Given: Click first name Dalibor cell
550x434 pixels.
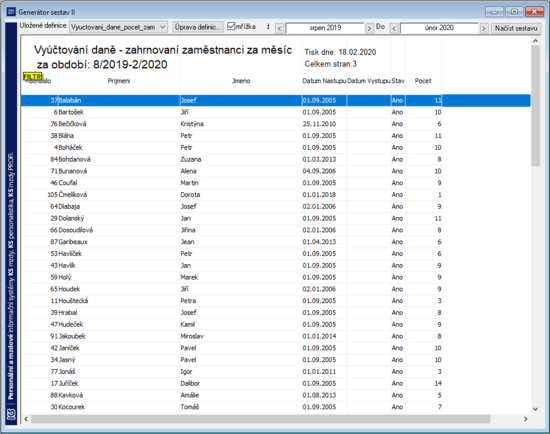Looking at the screenshot, I should (x=241, y=383).
